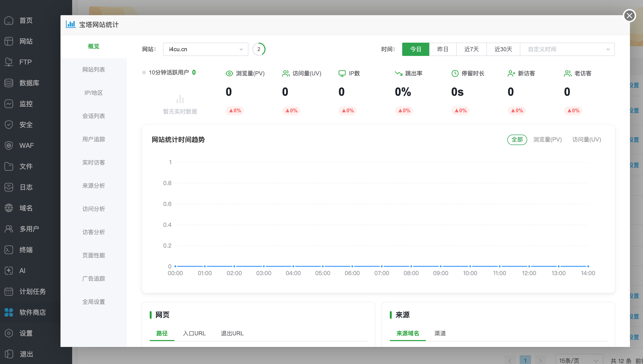This screenshot has width=643, height=364.
Task: Select the FTP sidebar icon
Action: 9,62
